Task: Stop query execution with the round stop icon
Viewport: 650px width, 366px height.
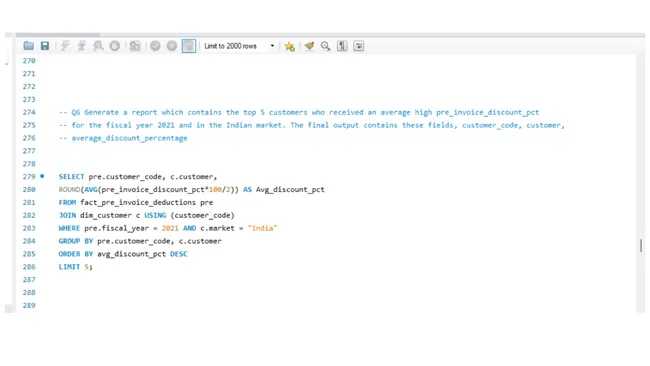Action: coord(115,46)
